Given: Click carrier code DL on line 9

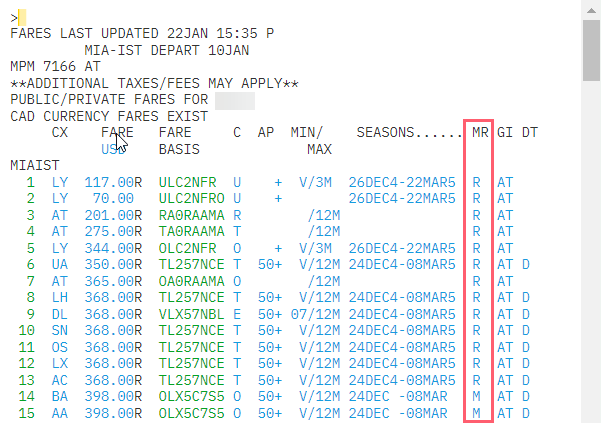Looking at the screenshot, I should tap(60, 312).
